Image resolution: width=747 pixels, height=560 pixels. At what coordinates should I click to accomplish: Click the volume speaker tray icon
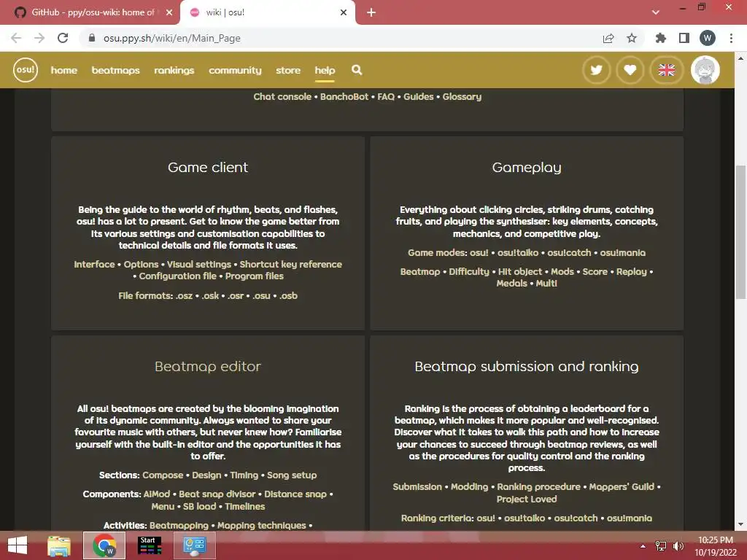(x=678, y=546)
